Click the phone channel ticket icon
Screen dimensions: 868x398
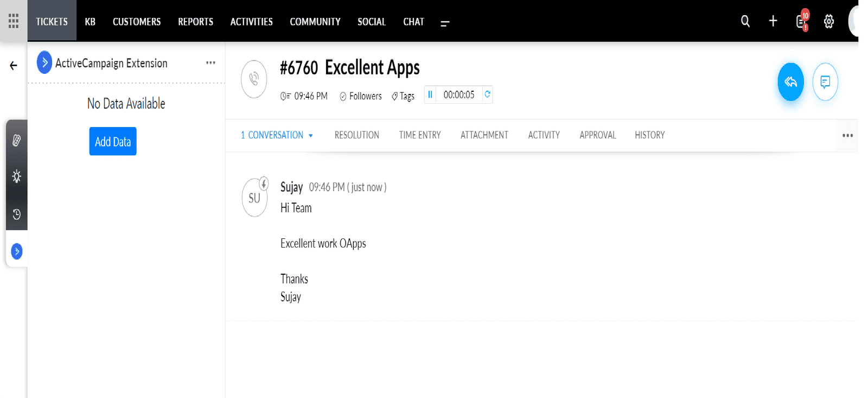point(254,79)
